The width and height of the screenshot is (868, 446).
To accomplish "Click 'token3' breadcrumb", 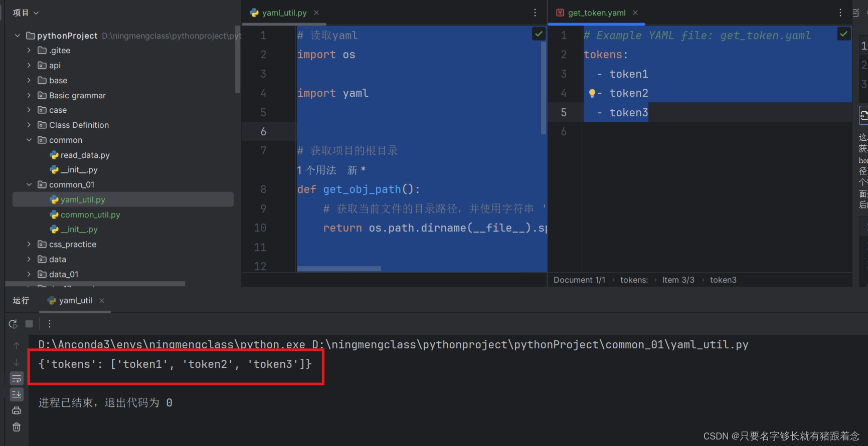I will 723,280.
